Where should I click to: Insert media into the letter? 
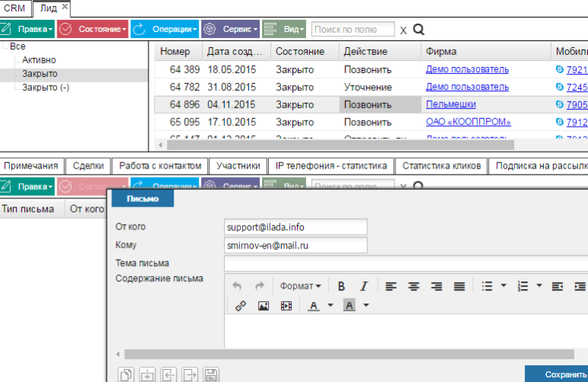tap(286, 306)
